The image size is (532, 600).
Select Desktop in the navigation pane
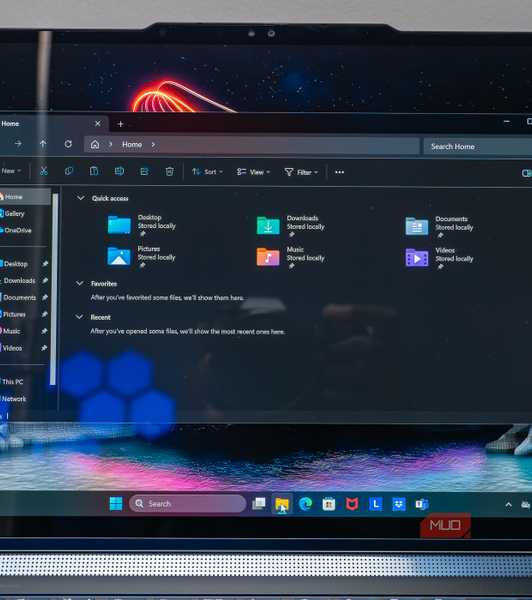click(16, 264)
